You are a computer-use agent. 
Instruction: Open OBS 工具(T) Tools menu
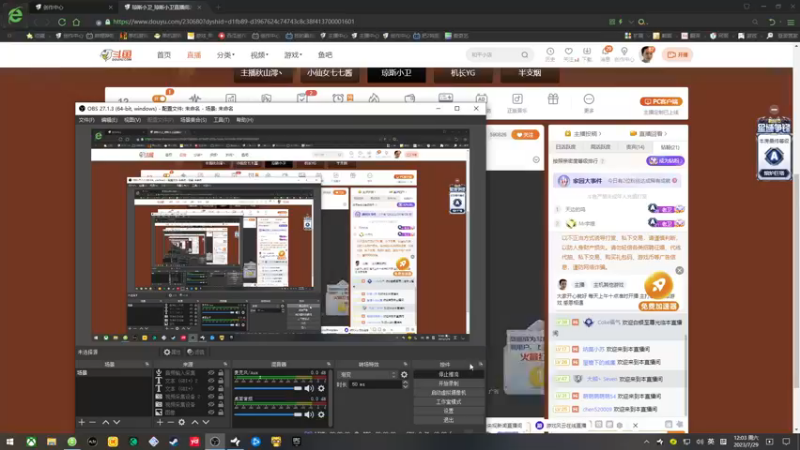click(x=221, y=120)
